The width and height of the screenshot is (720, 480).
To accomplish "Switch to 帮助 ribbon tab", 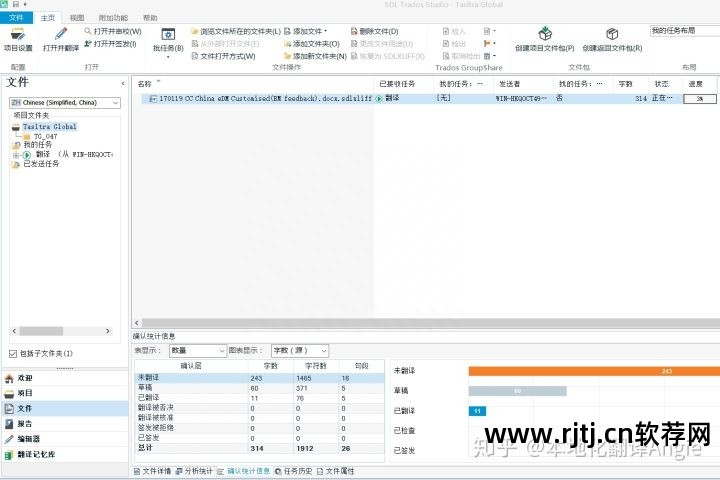I will [150, 18].
